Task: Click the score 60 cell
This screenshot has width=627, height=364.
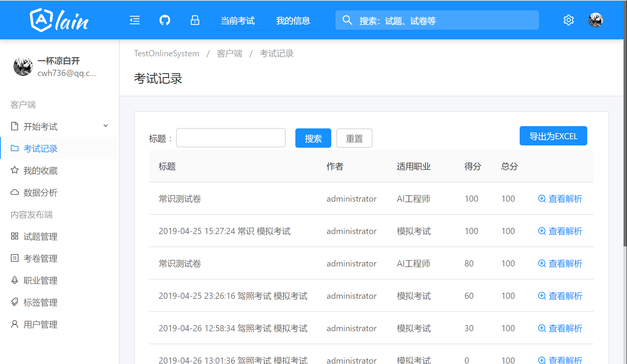Action: tap(469, 296)
